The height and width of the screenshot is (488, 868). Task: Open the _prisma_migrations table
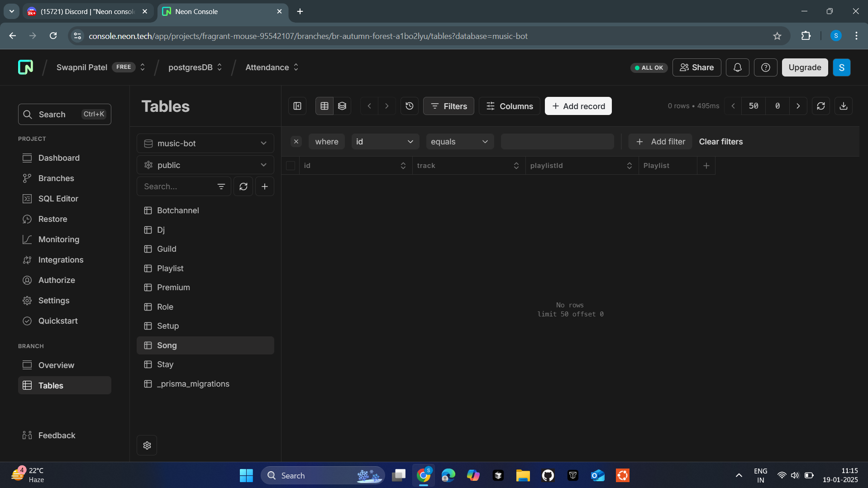click(x=205, y=384)
